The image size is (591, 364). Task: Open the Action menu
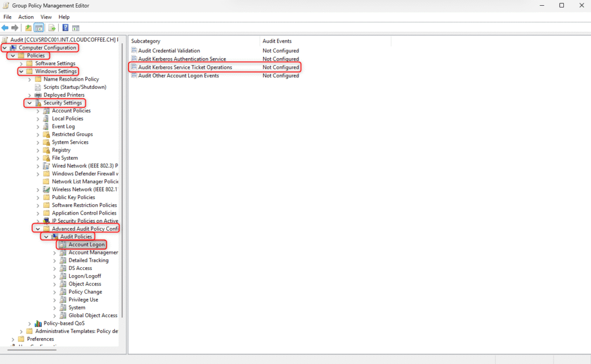(x=26, y=17)
